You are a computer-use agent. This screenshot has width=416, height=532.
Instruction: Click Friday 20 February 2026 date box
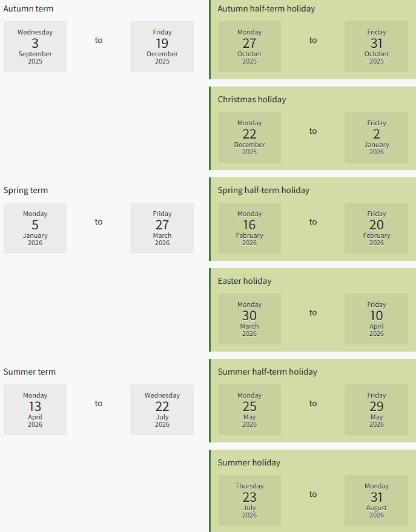tap(376, 228)
